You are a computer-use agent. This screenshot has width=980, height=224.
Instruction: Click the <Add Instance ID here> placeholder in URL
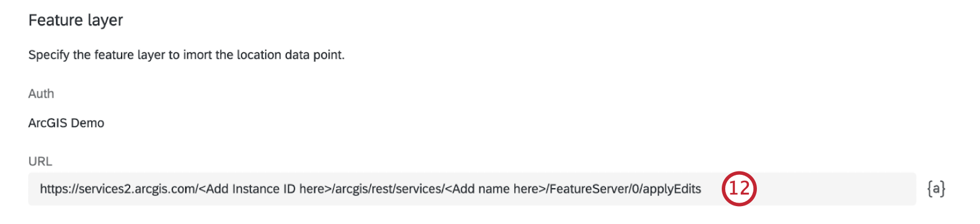[265, 189]
